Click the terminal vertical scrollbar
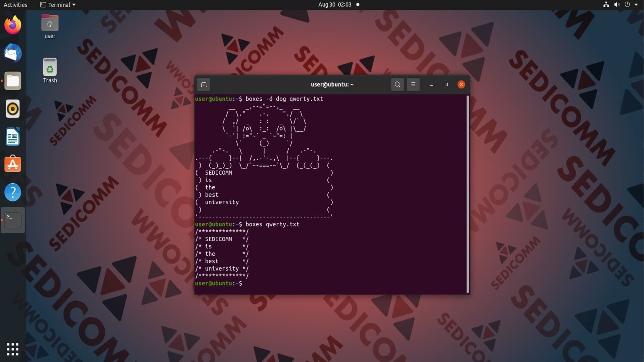Viewport: 644px width, 362px height. pos(468,194)
